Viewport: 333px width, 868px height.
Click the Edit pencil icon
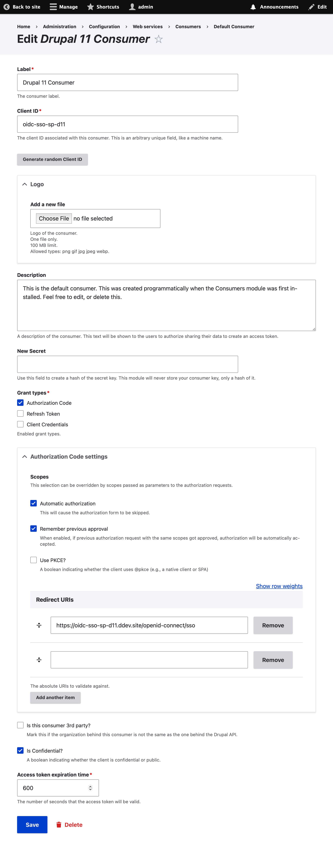coord(311,7)
